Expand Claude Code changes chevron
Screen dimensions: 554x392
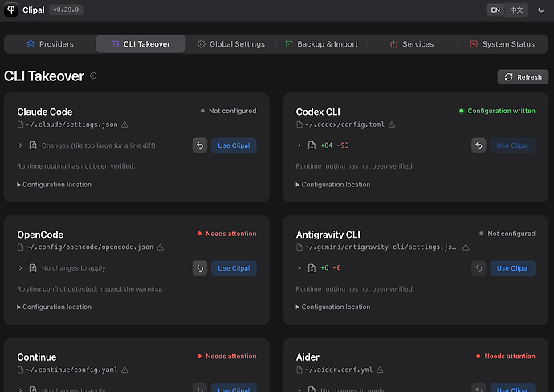pyautogui.click(x=21, y=145)
